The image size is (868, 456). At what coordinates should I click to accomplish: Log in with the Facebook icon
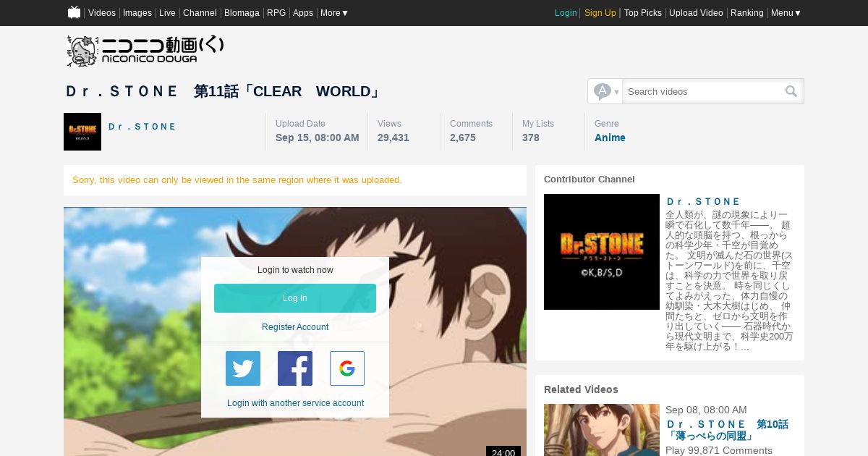295,368
